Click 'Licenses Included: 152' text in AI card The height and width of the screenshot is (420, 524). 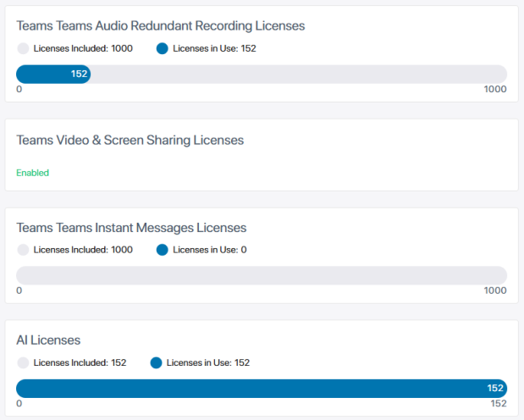tap(80, 362)
